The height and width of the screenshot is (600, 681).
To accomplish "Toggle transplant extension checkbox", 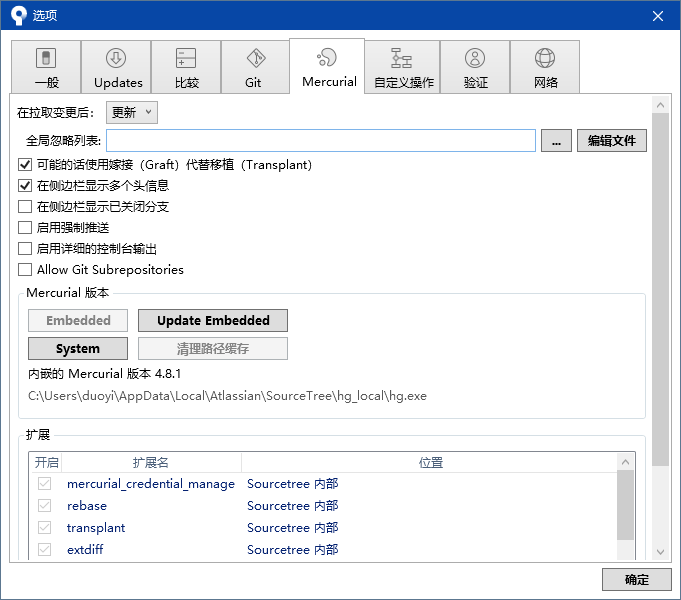I will [x=44, y=527].
